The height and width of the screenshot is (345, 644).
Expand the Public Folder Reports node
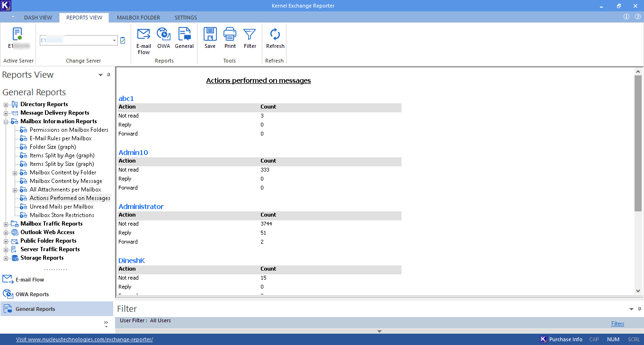(x=6, y=241)
